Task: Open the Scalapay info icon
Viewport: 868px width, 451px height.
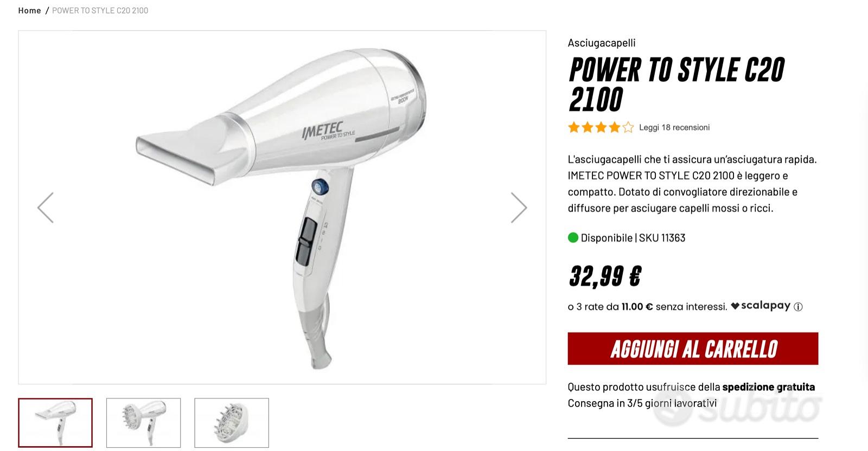Action: (798, 307)
